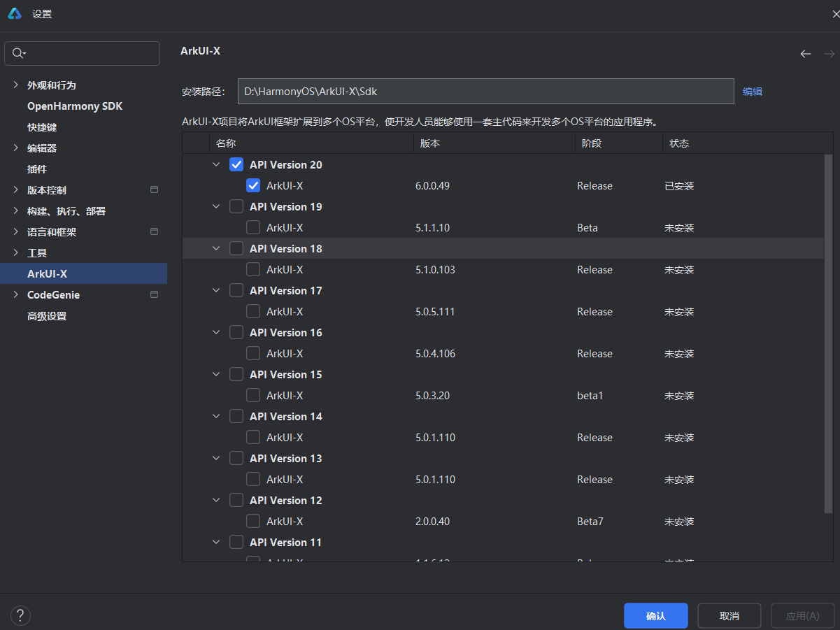Check the API Version 14 checkbox
This screenshot has width=840, height=630.
(x=236, y=417)
